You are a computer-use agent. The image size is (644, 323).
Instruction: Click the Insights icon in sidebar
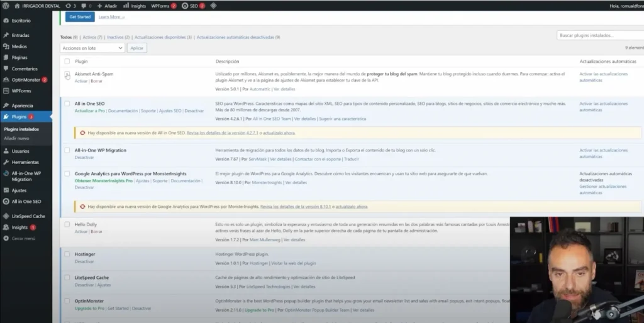pyautogui.click(x=6, y=227)
